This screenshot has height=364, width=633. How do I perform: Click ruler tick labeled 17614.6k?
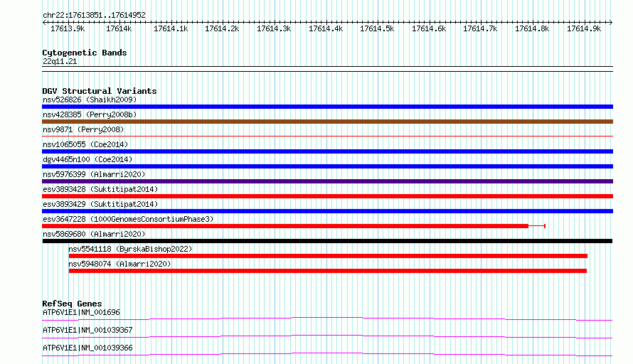click(x=429, y=28)
